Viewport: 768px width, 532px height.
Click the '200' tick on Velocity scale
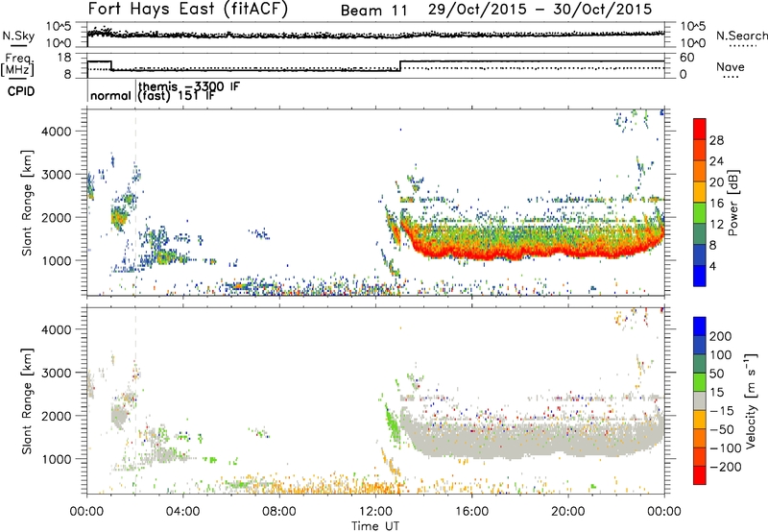(x=721, y=336)
